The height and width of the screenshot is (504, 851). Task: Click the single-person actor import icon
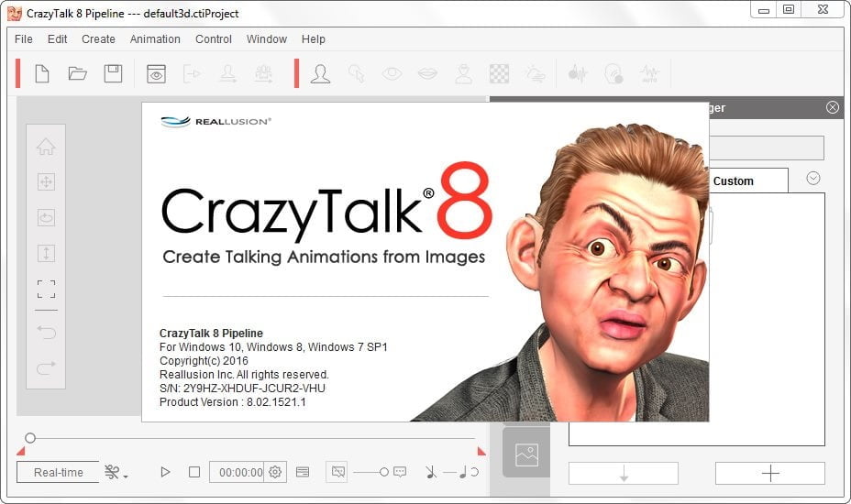[228, 74]
